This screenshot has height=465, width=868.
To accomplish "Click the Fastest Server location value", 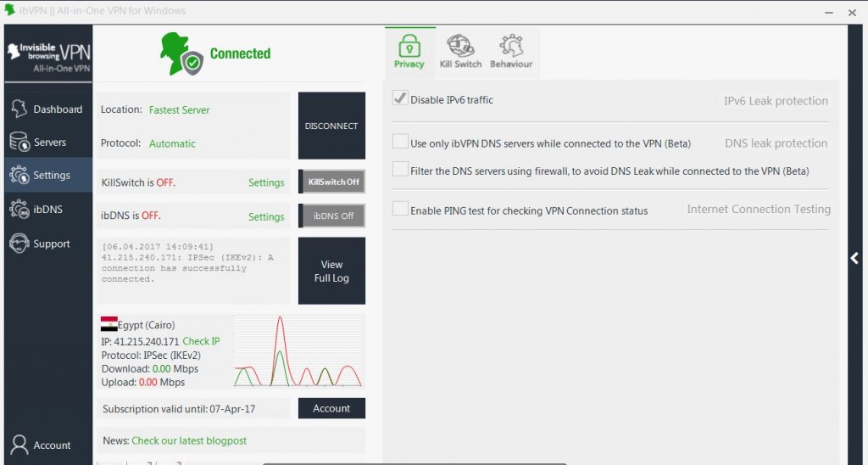I will [180, 109].
